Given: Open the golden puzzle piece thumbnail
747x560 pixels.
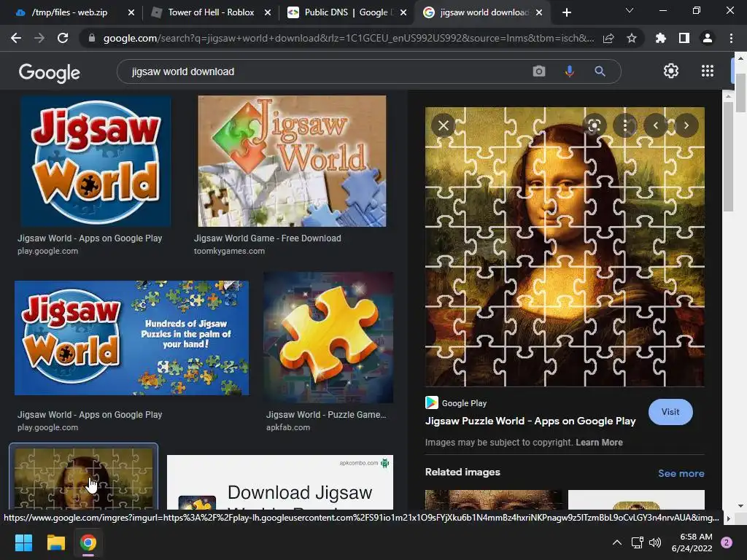Looking at the screenshot, I should pos(328,338).
